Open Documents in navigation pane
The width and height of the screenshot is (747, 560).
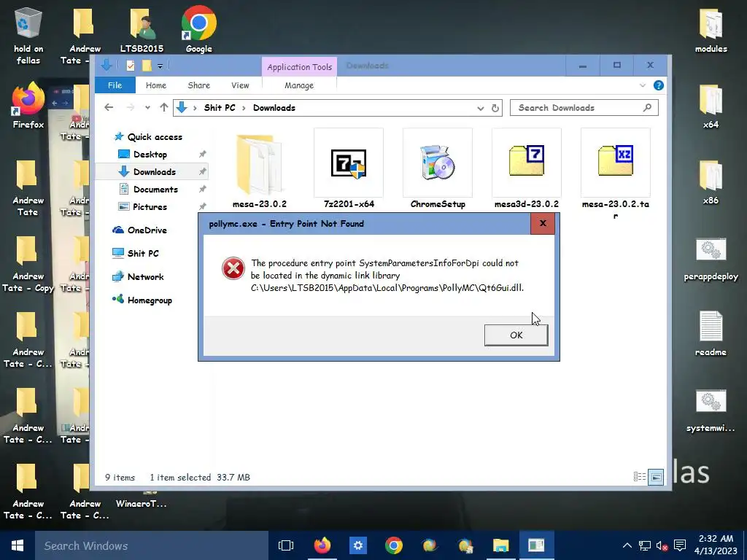pyautogui.click(x=155, y=190)
